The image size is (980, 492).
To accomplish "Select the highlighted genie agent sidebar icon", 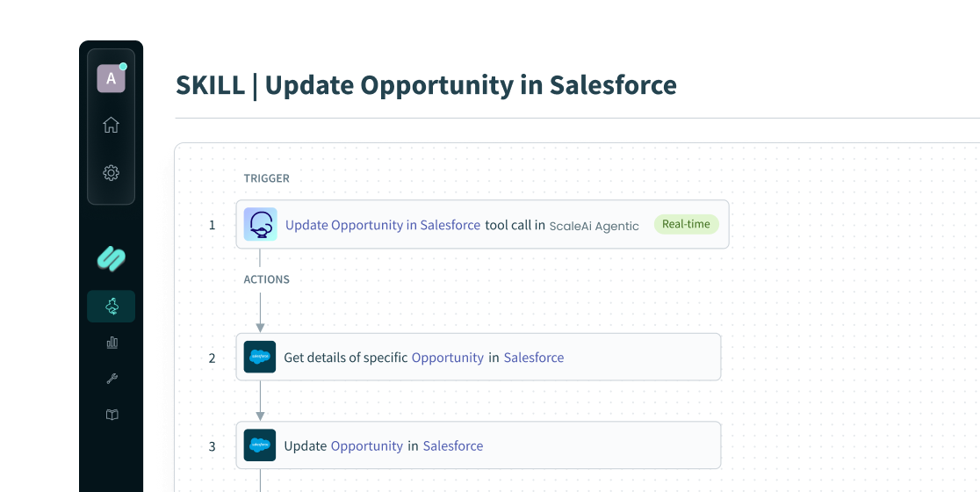I will click(x=112, y=307).
